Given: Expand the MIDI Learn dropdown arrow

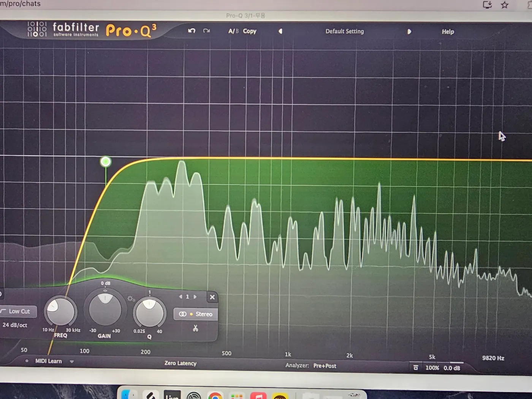Looking at the screenshot, I should (71, 361).
